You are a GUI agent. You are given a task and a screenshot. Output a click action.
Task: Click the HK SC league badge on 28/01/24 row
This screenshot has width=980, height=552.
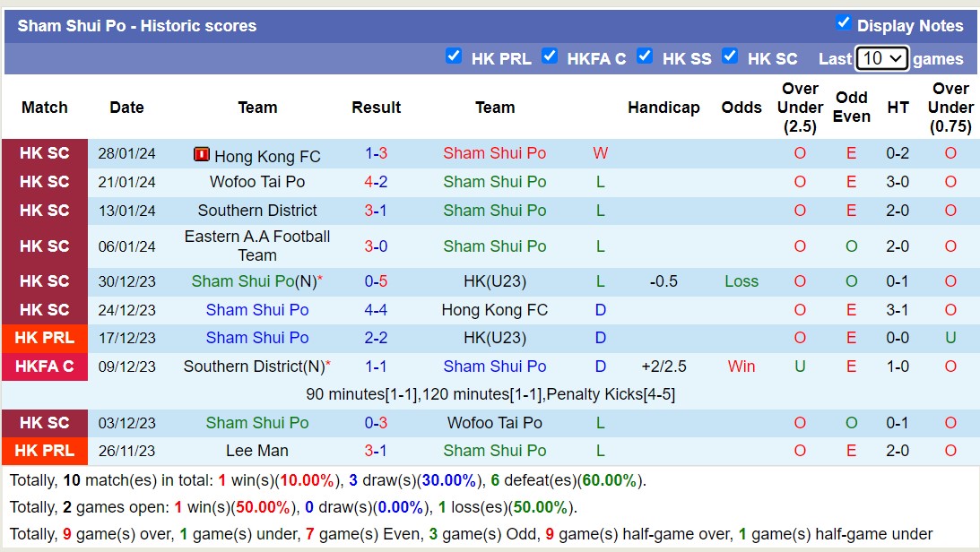coord(44,153)
